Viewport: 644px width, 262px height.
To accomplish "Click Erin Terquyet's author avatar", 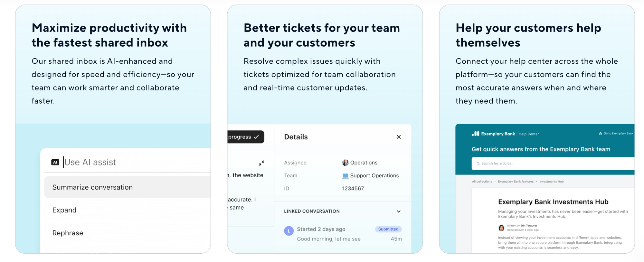I will point(501,228).
